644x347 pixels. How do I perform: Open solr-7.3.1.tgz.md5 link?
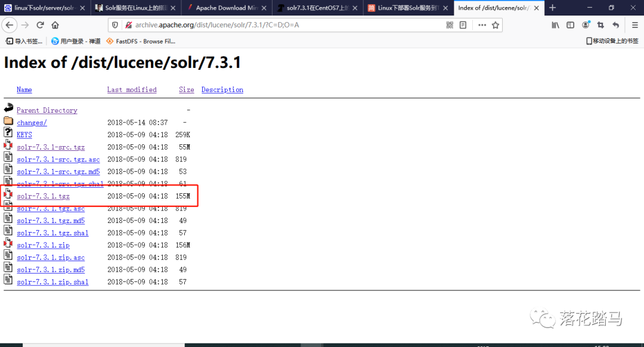click(x=51, y=221)
